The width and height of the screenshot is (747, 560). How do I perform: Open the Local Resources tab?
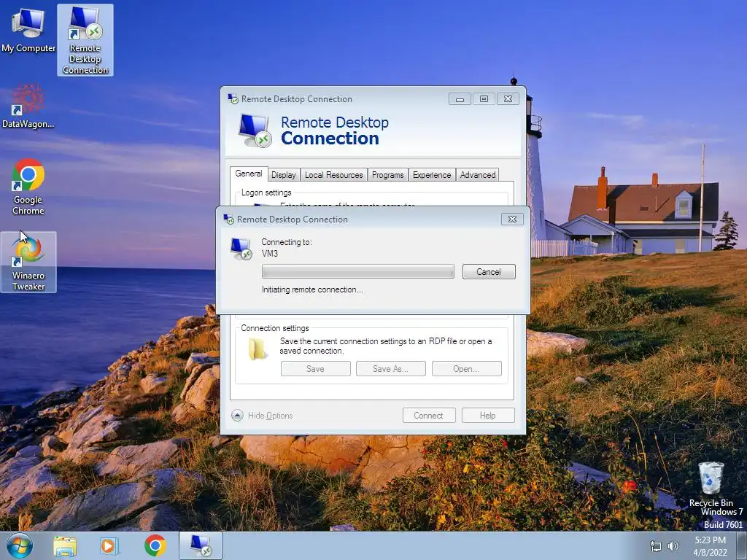[334, 175]
